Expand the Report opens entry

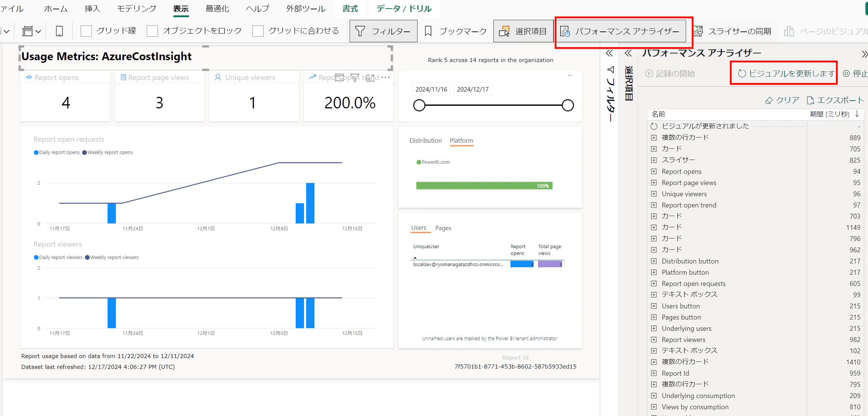(654, 172)
